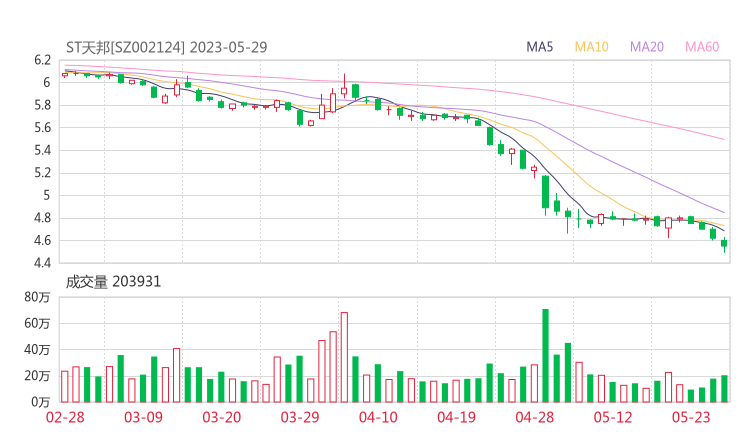Click the 02-28 date label
Screen dimensions: 740x440
tap(65, 417)
